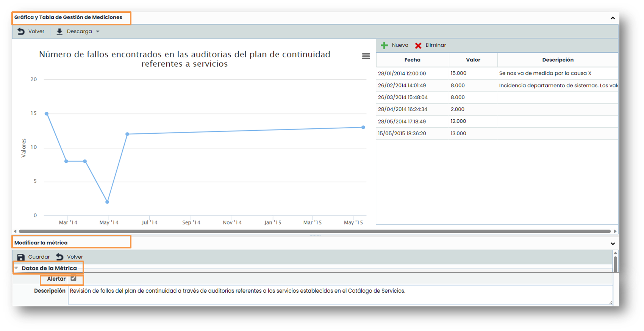The width and height of the screenshot is (644, 331).
Task: Click the splitter handle between the panels
Action: point(315,236)
